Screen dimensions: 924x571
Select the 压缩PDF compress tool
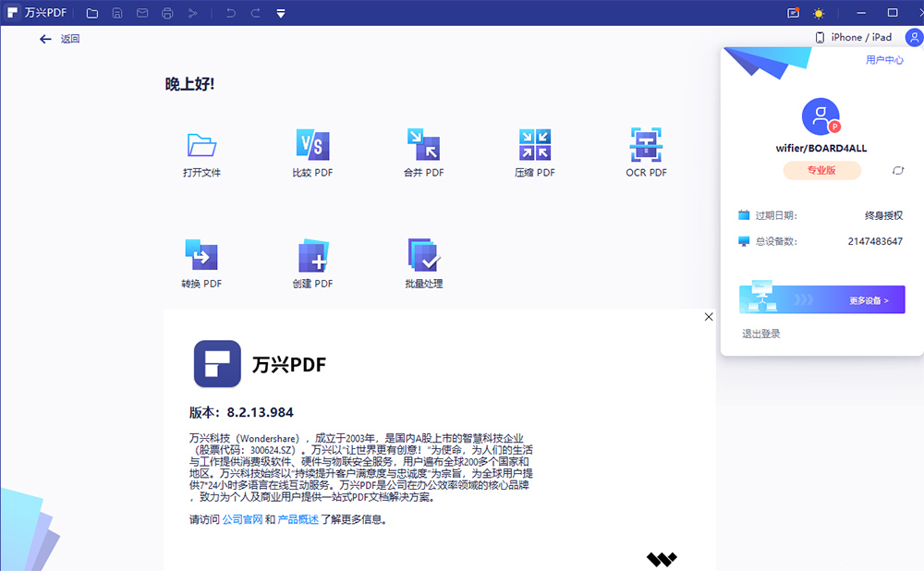534,151
